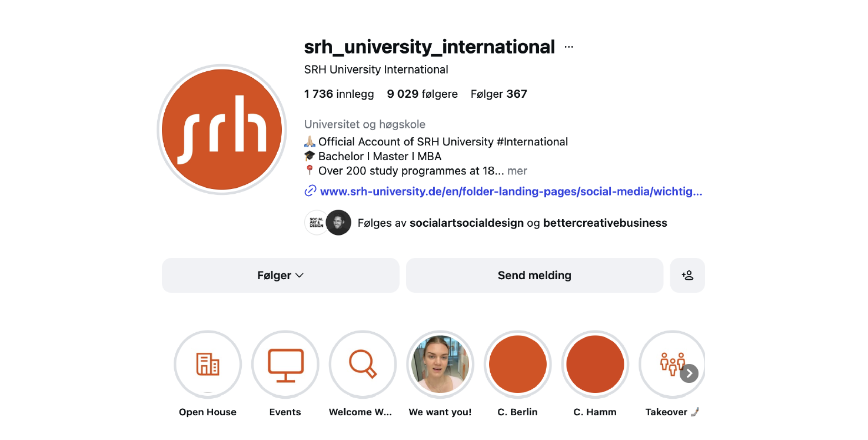Click the srh_university_international username heading

430,47
